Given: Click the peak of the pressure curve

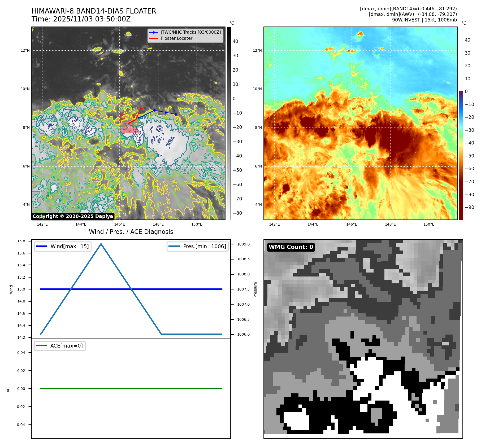Looking at the screenshot, I should pos(101,244).
